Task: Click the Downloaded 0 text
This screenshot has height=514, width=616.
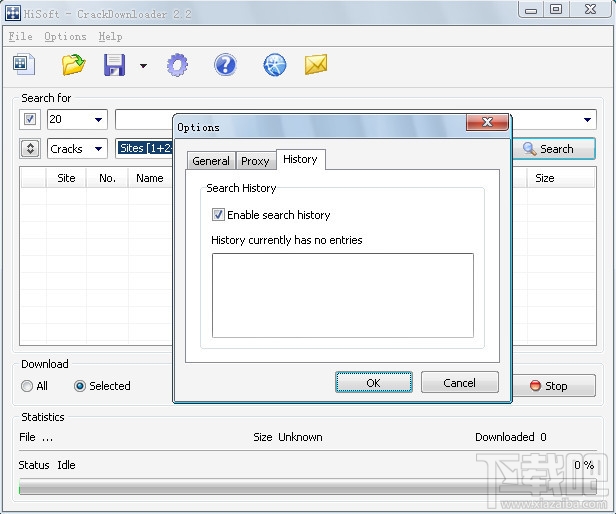Action: pos(511,437)
